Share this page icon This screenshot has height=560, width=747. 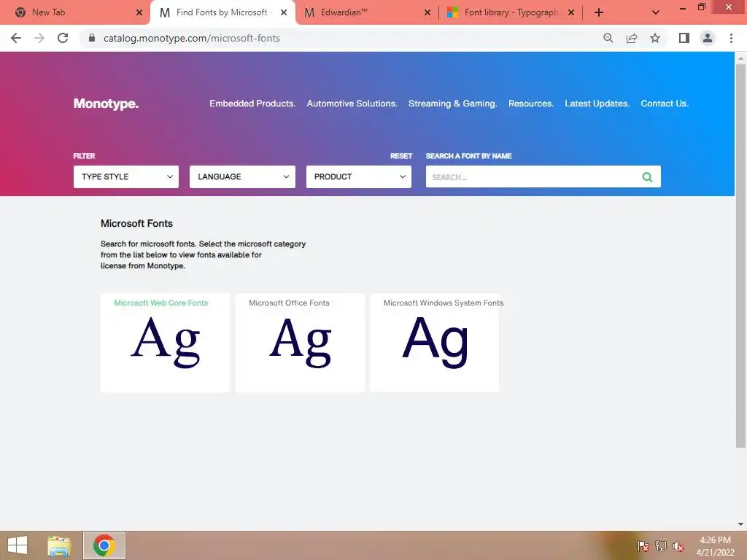tap(632, 38)
